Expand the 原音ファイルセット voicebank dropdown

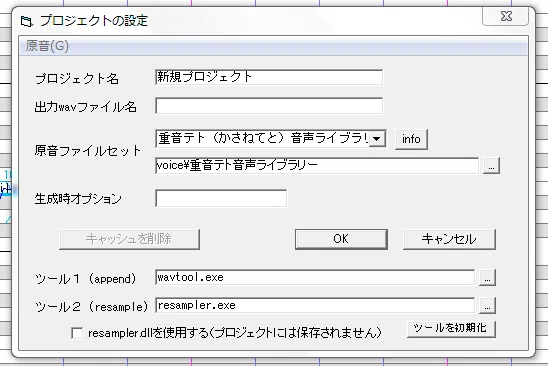click(x=377, y=139)
